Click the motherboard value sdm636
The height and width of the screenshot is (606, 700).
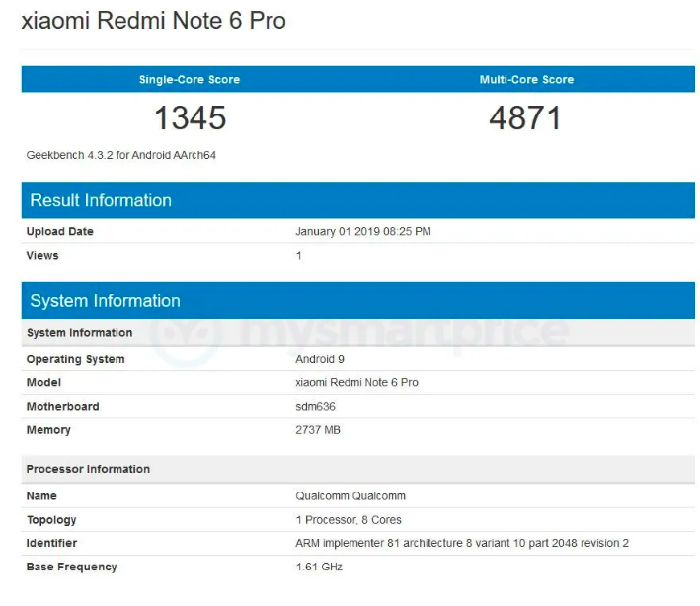pyautogui.click(x=315, y=406)
